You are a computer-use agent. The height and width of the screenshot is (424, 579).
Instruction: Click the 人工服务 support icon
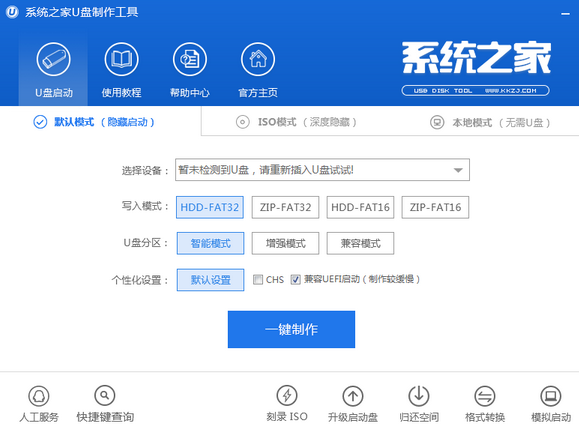(39, 396)
